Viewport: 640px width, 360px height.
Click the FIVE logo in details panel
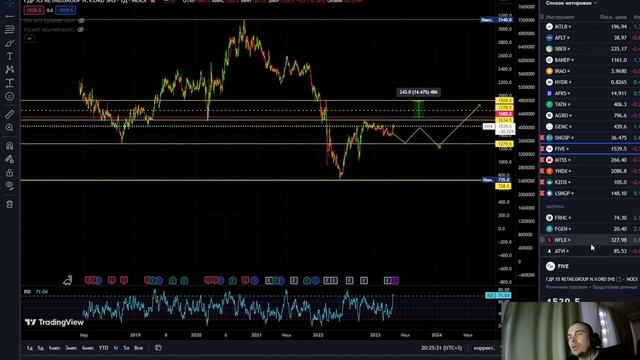(550, 267)
